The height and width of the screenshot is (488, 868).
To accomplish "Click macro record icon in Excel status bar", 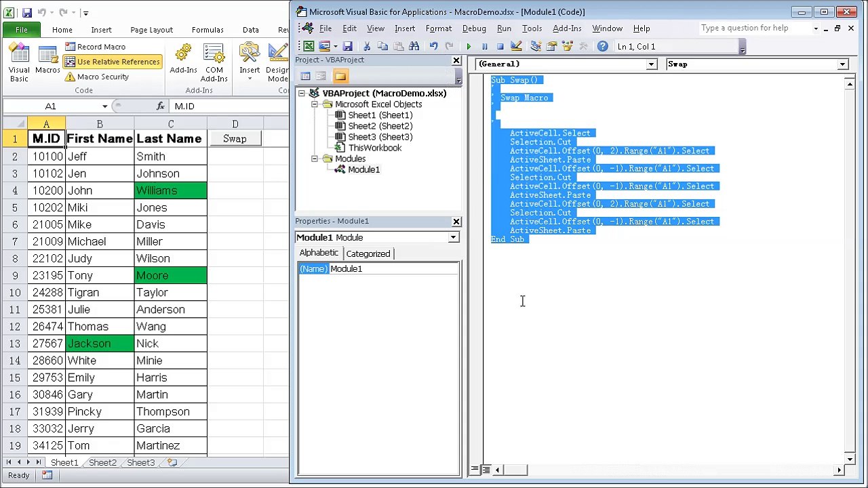I will pyautogui.click(x=47, y=475).
